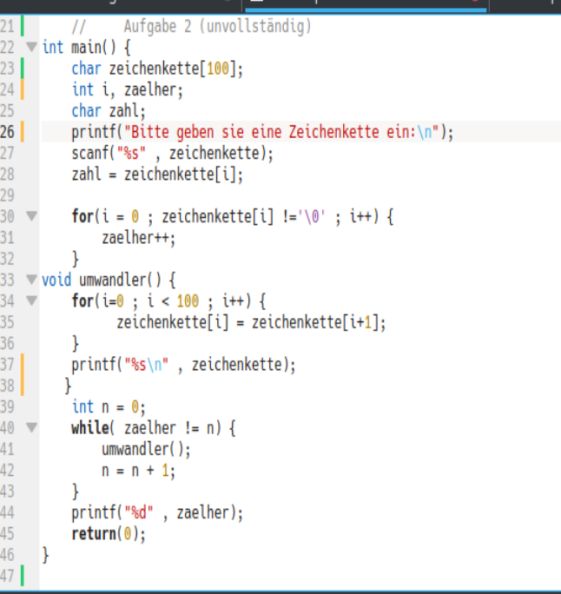The height and width of the screenshot is (594, 561).
Task: Click on 'int n = 0;' line
Action: tap(109, 407)
